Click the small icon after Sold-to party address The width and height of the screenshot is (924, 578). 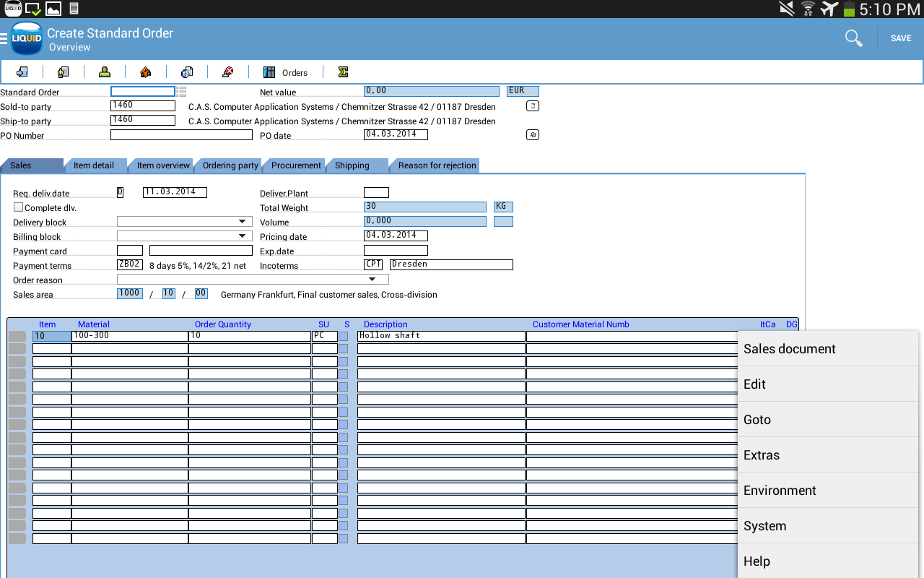point(533,105)
